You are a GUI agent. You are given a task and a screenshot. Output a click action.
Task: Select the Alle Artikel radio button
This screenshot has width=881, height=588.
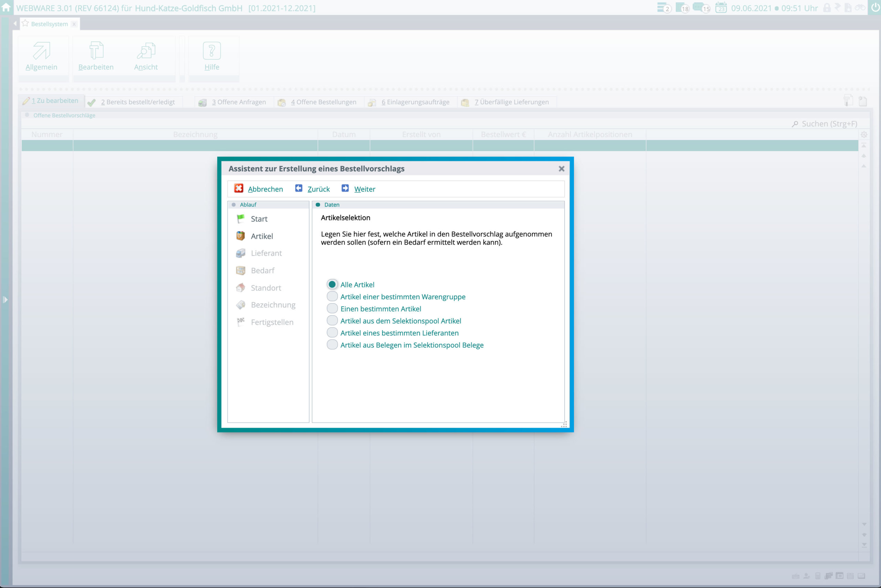coord(332,285)
